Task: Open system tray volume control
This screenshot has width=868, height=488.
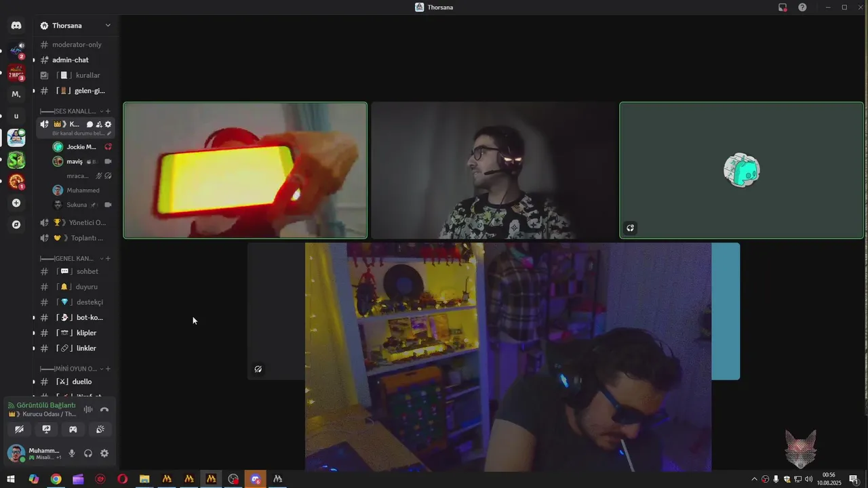Action: tap(808, 479)
